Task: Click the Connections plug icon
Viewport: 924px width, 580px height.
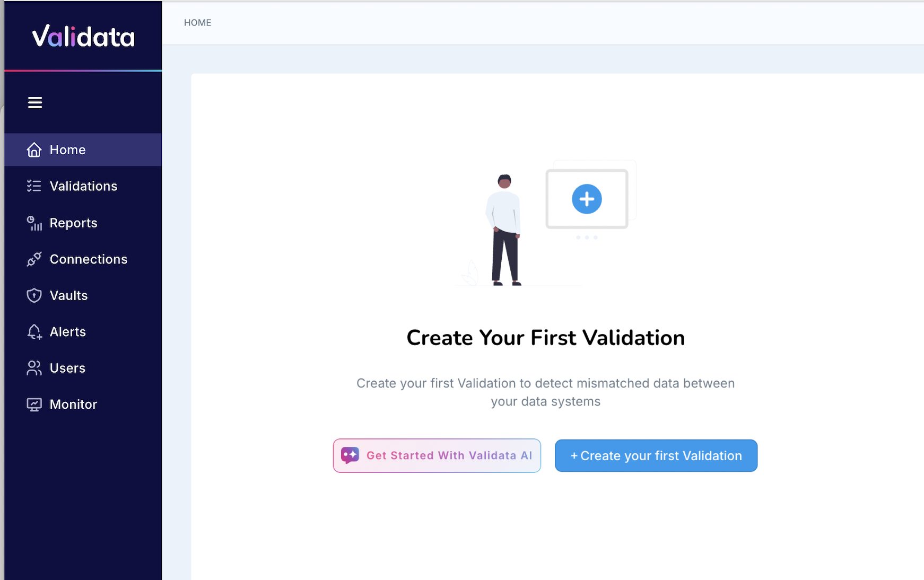Action: tap(34, 259)
